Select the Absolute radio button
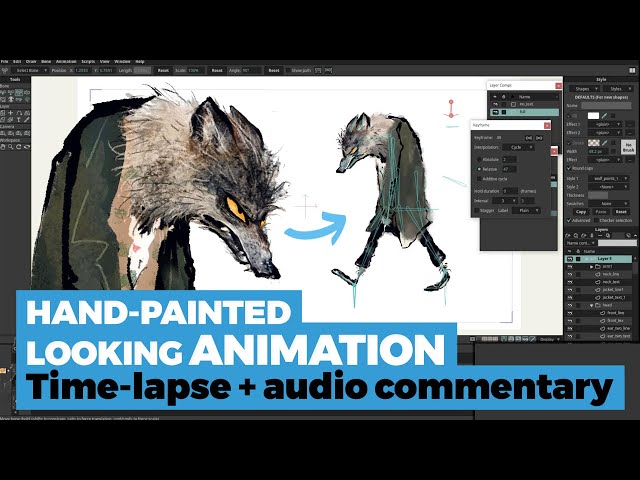 click(x=479, y=160)
